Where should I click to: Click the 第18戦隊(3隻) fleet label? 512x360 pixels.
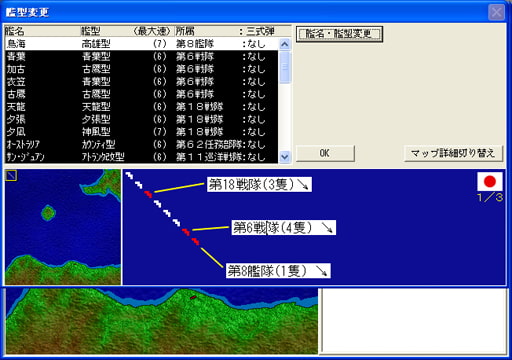pyautogui.click(x=259, y=184)
